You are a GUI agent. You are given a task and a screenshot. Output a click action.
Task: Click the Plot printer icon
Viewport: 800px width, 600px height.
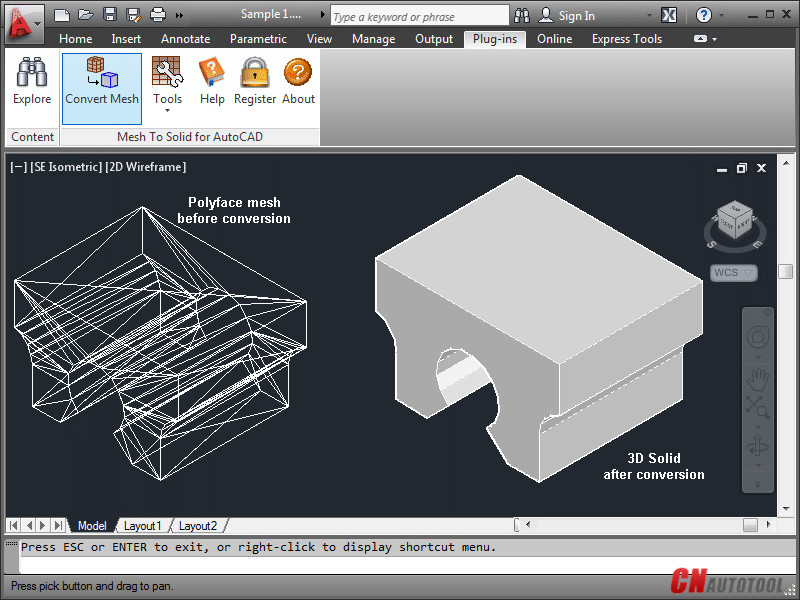point(158,15)
